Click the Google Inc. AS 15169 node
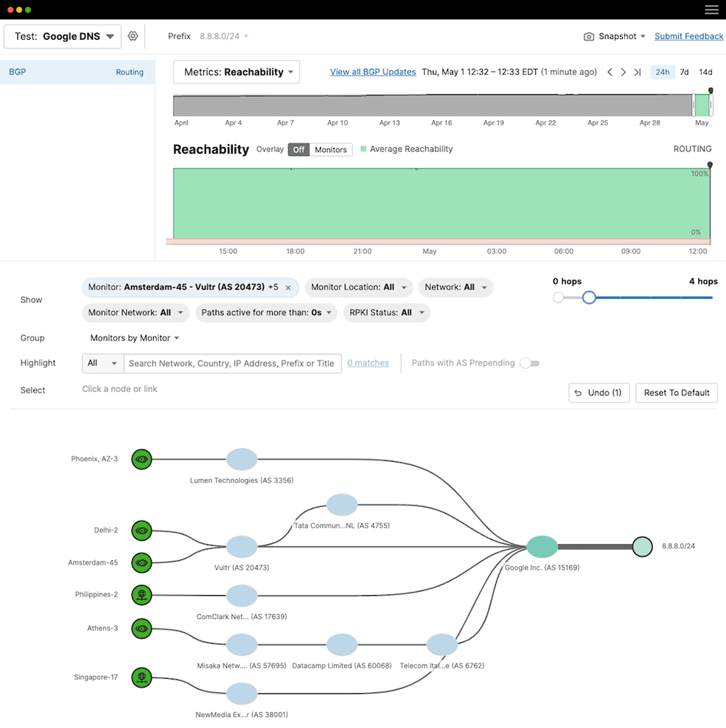Image resolution: width=726 pixels, height=728 pixels. point(542,547)
